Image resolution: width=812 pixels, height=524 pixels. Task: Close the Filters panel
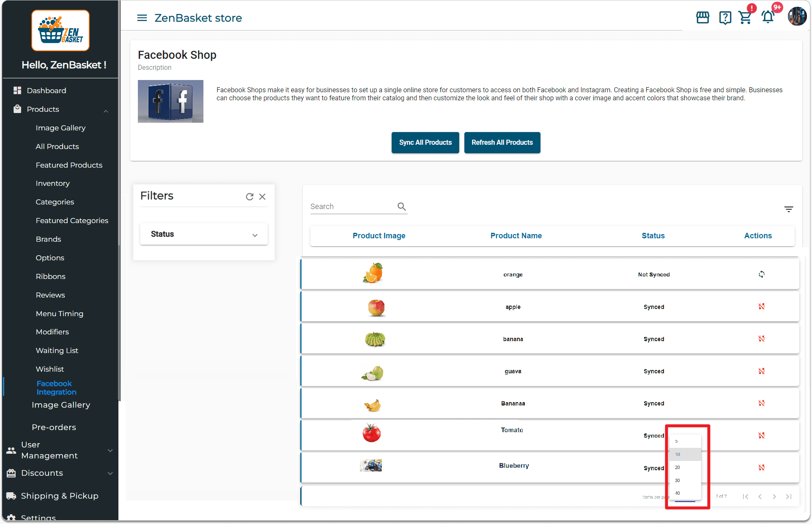tap(262, 197)
